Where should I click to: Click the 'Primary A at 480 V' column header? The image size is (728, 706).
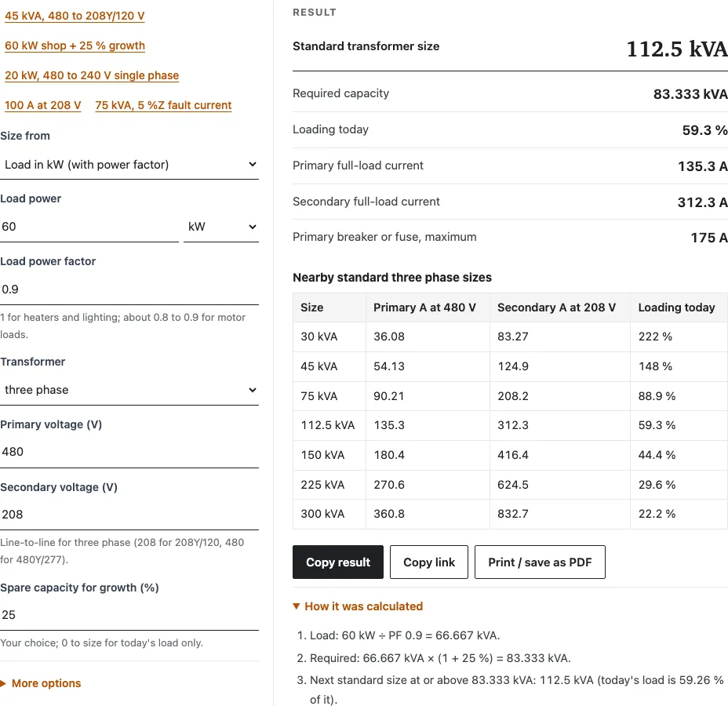coord(428,308)
